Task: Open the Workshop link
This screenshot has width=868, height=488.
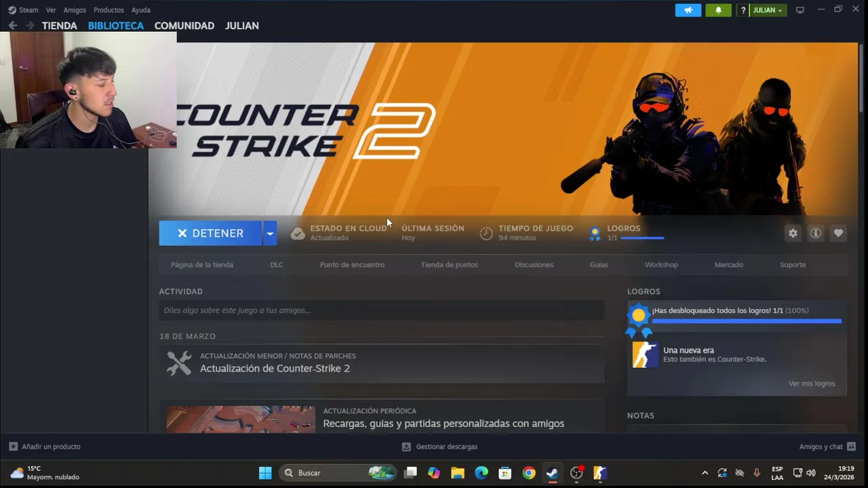Action: pyautogui.click(x=661, y=264)
